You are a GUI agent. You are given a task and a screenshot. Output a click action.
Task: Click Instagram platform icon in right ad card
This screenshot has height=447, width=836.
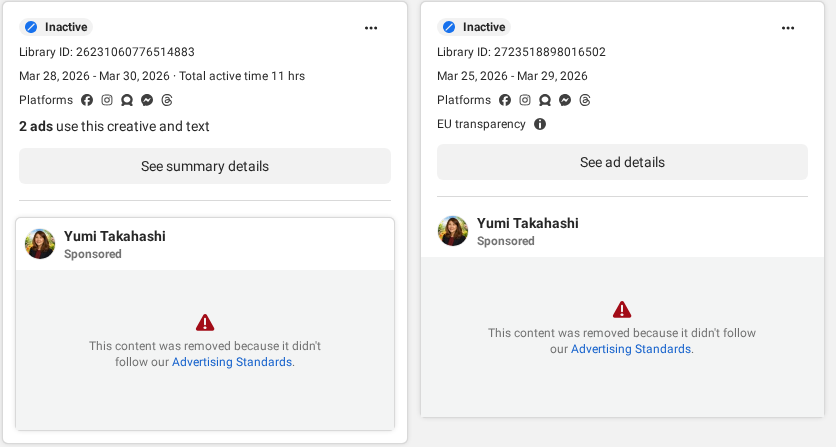pos(525,100)
